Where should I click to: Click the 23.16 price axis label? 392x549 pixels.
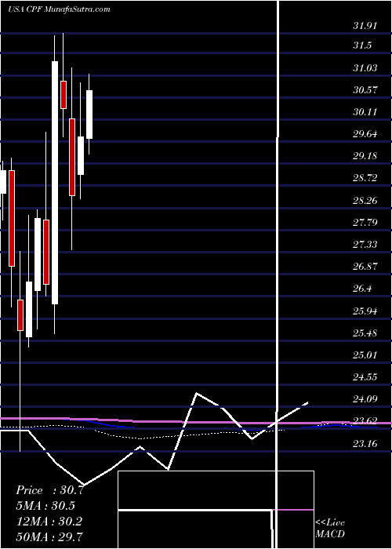tap(366, 444)
